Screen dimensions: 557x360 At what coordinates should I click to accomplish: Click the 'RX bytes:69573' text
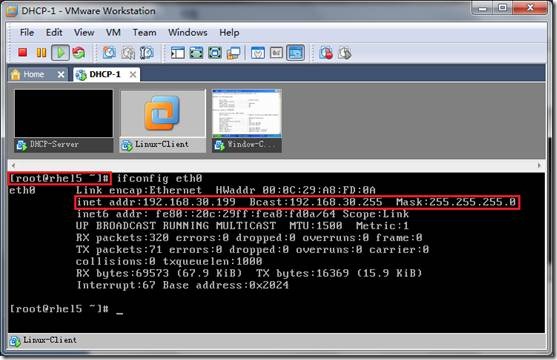pyautogui.click(x=159, y=273)
